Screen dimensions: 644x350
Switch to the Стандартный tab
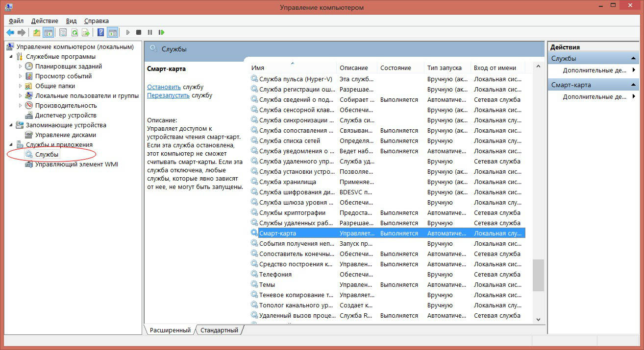point(219,330)
